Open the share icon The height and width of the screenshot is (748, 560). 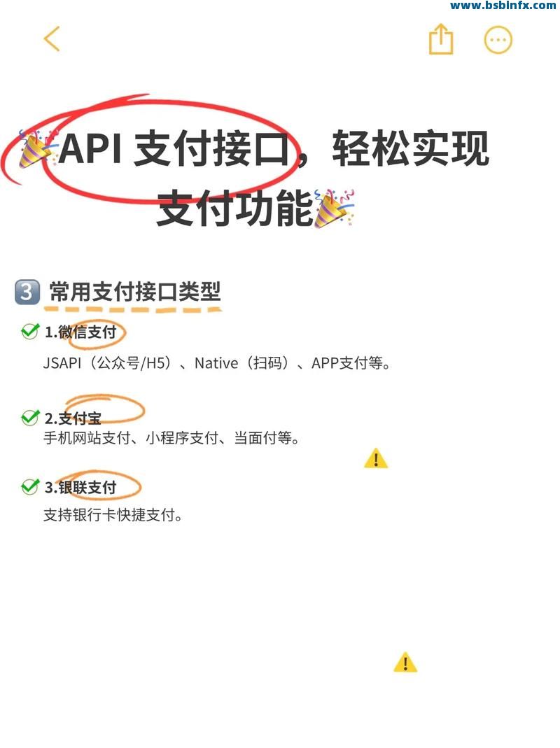pos(440,39)
